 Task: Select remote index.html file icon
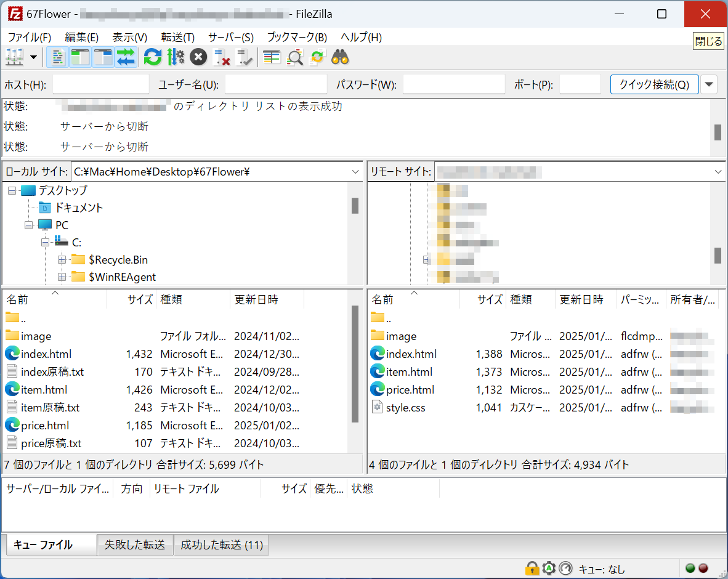pyautogui.click(x=378, y=354)
